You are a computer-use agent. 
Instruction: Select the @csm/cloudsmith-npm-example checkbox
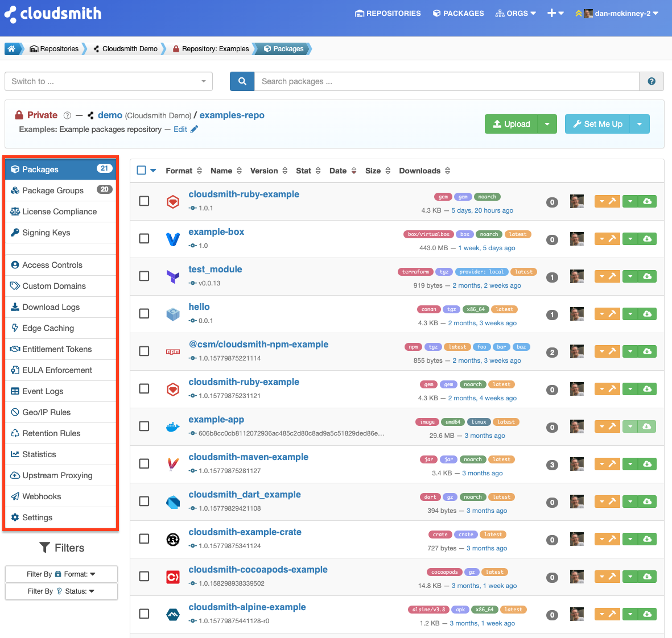point(144,351)
